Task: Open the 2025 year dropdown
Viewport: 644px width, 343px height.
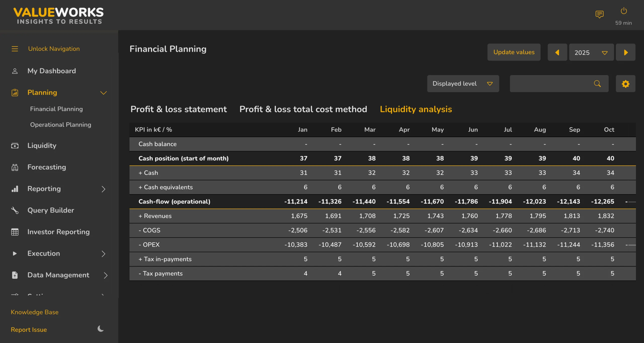Action: tap(591, 52)
